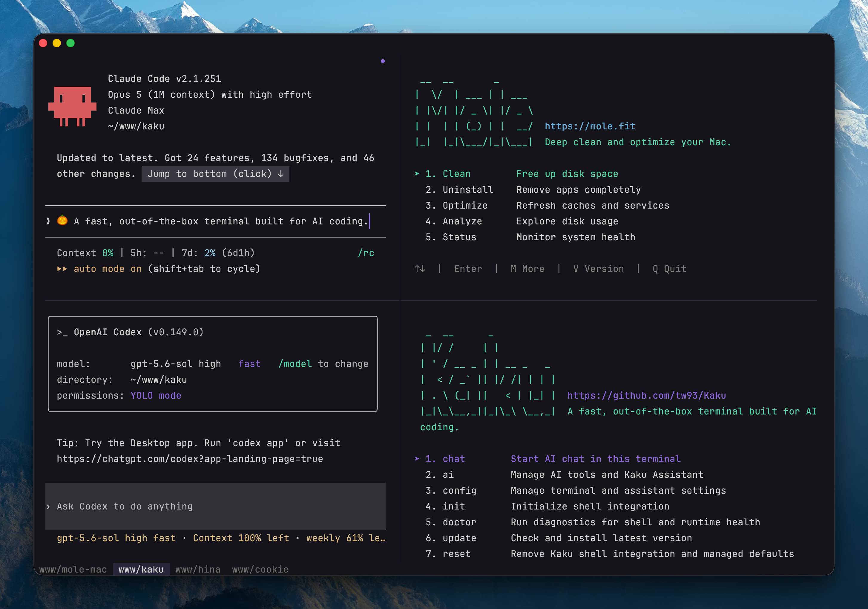868x609 pixels.
Task: Click gpt-5.6-sol high model value
Action: (176, 364)
